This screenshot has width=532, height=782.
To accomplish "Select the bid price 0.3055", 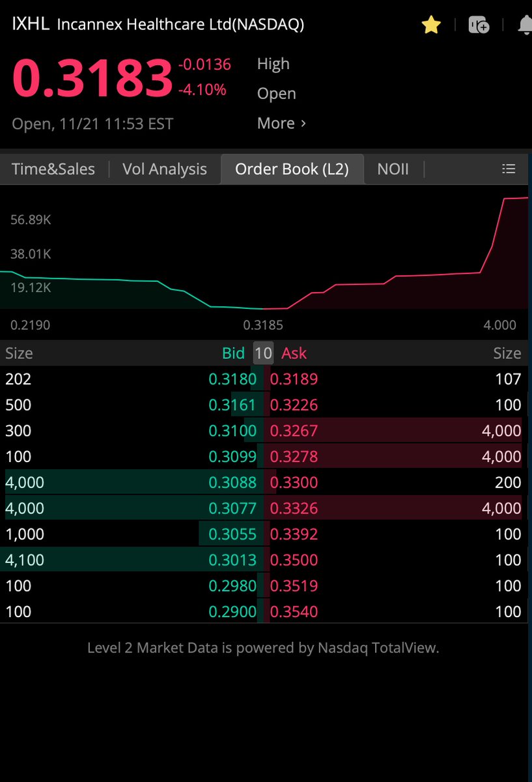I will [x=232, y=534].
